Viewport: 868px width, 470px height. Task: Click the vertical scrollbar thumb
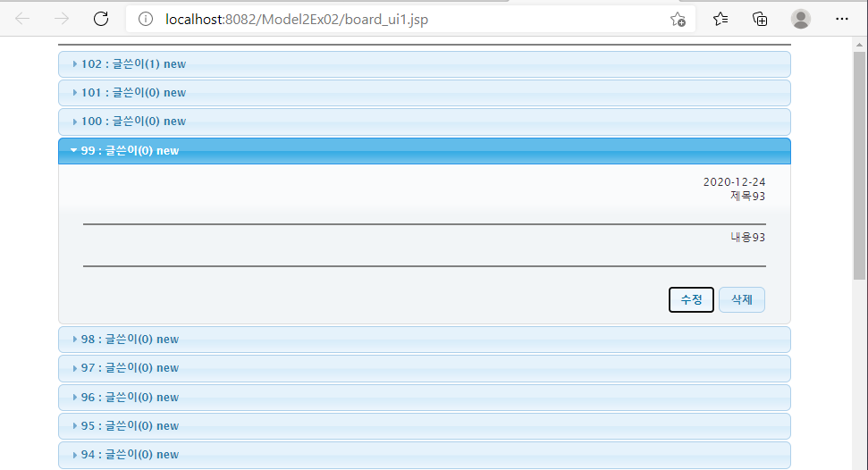[x=859, y=166]
